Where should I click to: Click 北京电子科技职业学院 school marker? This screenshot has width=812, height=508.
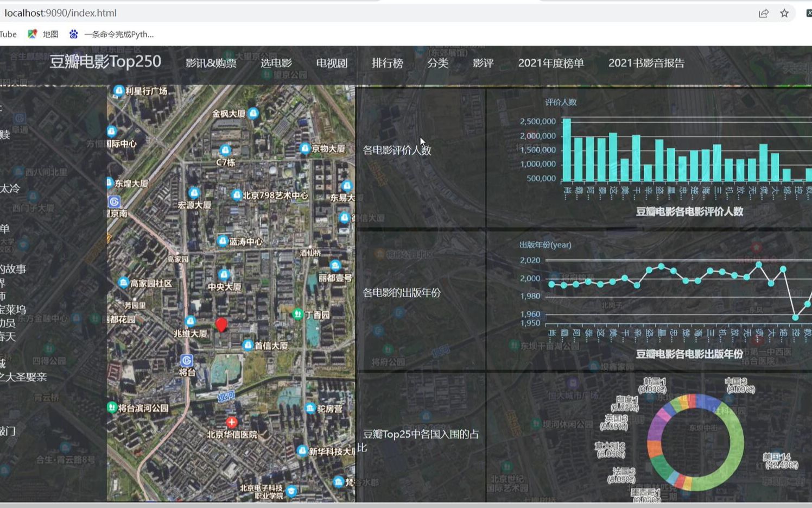(x=291, y=491)
